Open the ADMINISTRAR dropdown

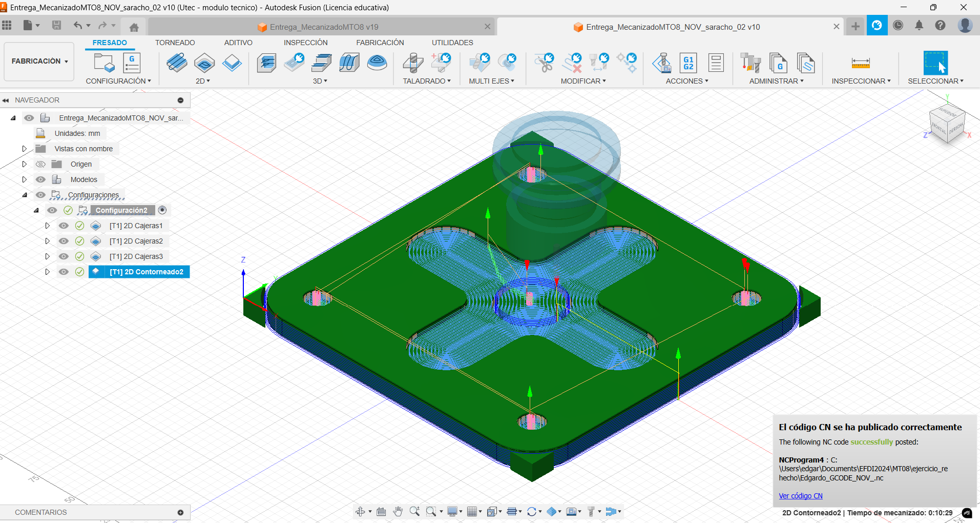(777, 81)
